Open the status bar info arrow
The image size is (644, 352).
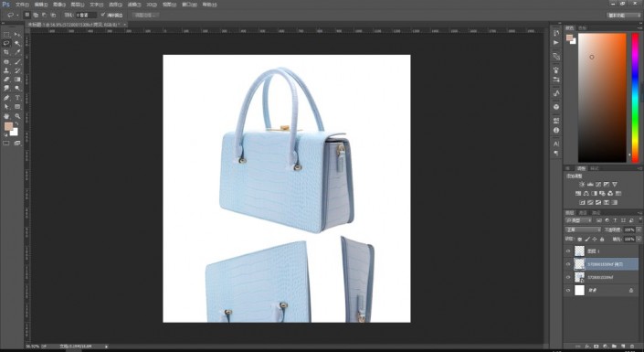pos(106,347)
